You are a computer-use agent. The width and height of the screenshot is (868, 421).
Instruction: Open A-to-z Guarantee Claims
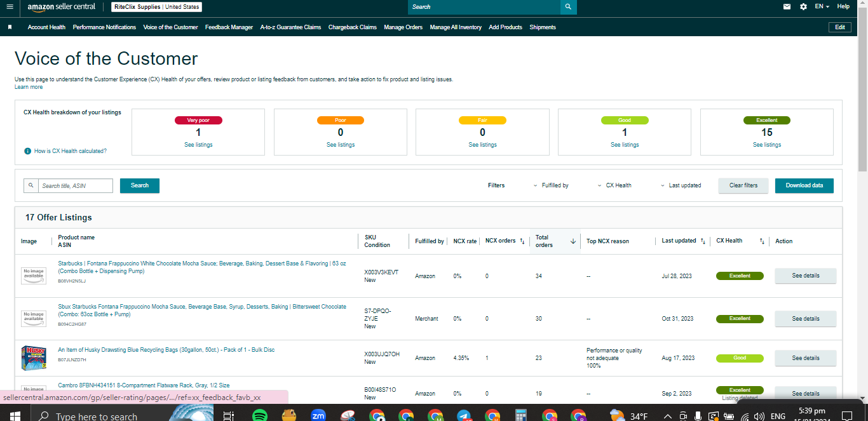290,27
